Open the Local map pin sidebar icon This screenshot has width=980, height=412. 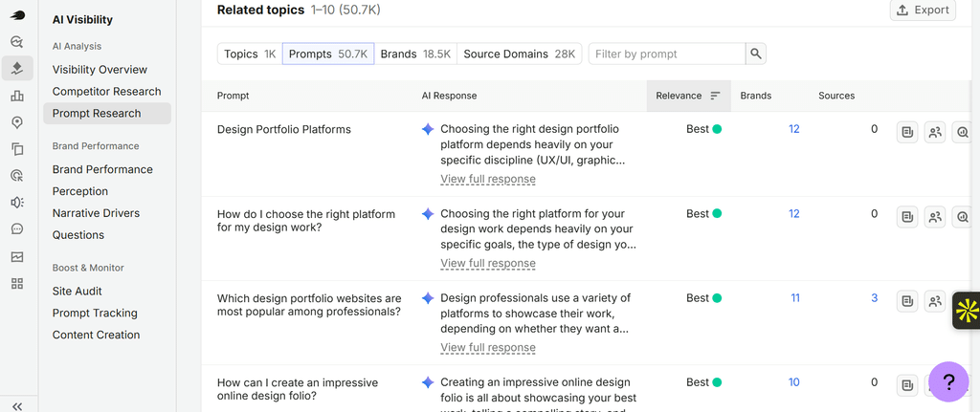(x=17, y=122)
